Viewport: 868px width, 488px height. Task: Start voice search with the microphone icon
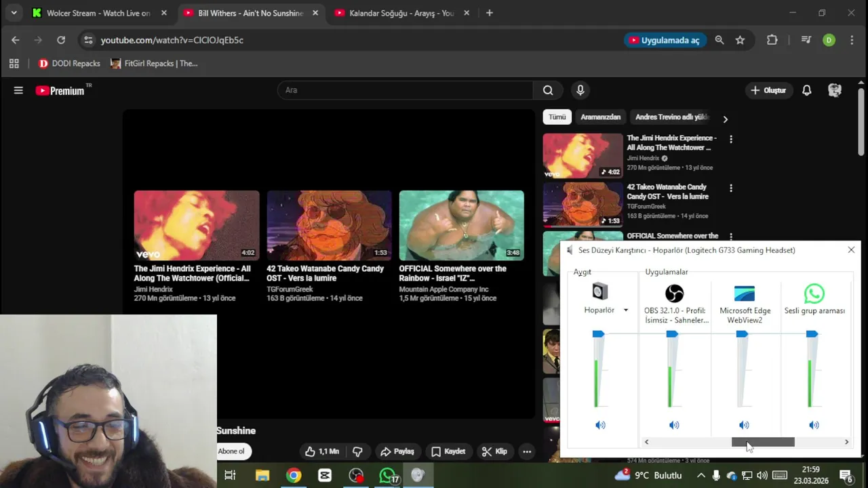580,90
